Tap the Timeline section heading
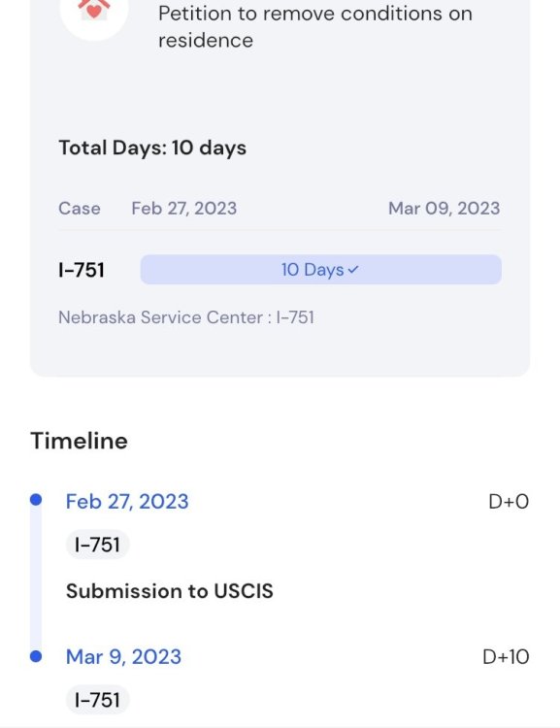Image resolution: width=560 pixels, height=728 pixels. tap(79, 441)
